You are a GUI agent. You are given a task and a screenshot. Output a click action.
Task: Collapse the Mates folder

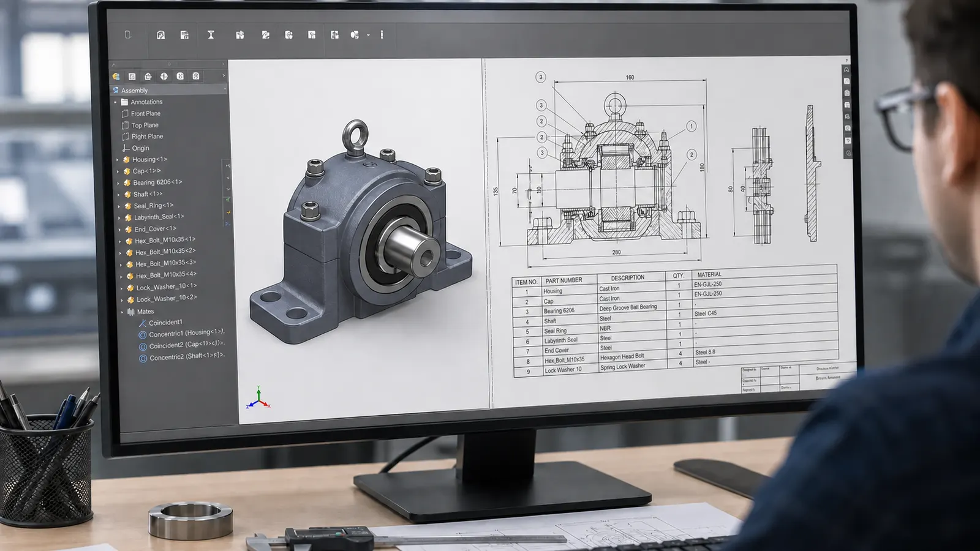122,312
